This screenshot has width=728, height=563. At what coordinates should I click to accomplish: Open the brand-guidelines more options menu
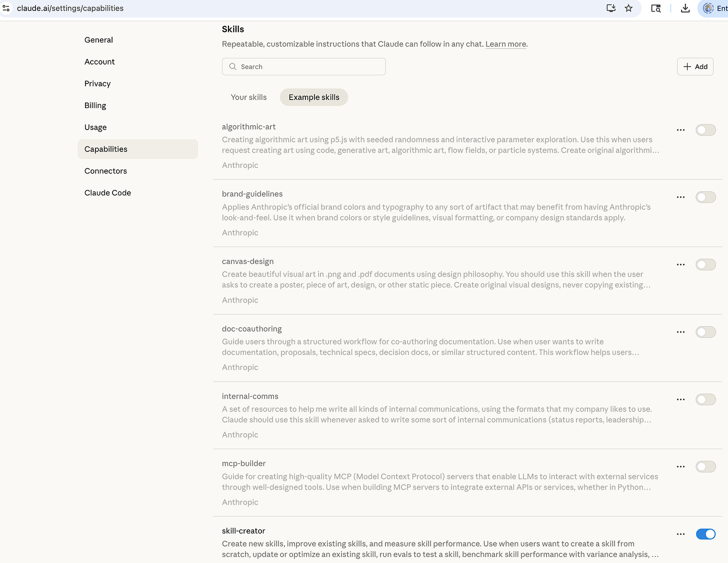point(680,197)
